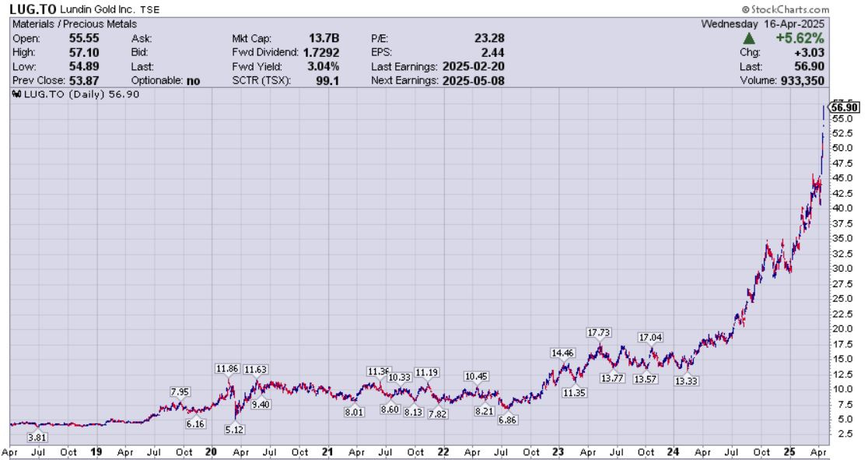Click the Prev Close value '53.87'
868x460 pixels.
84,80
